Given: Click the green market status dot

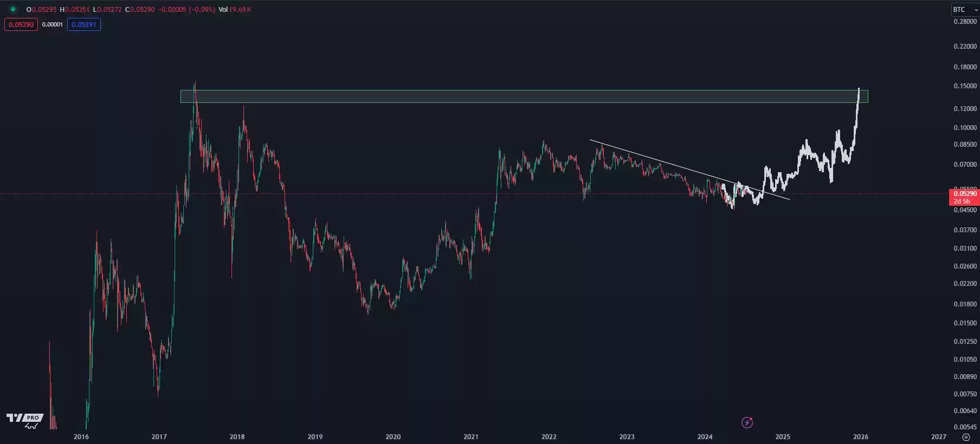Looking at the screenshot, I should click(13, 9).
